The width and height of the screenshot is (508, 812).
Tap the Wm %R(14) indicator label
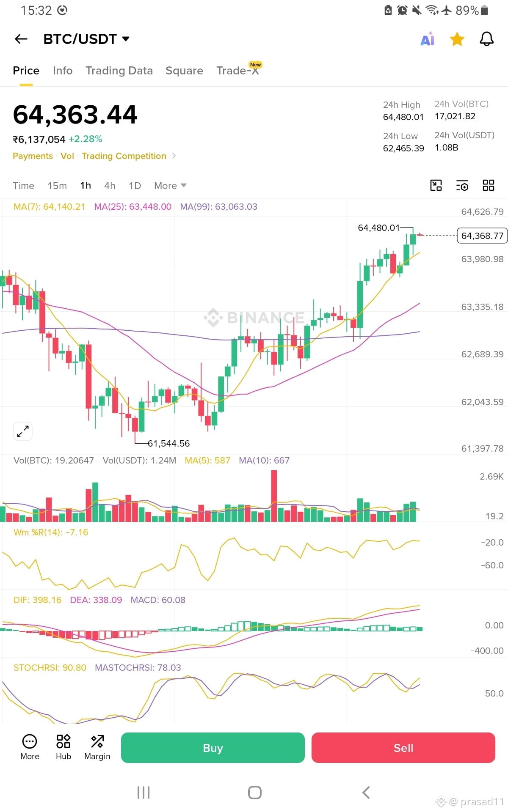pyautogui.click(x=51, y=532)
